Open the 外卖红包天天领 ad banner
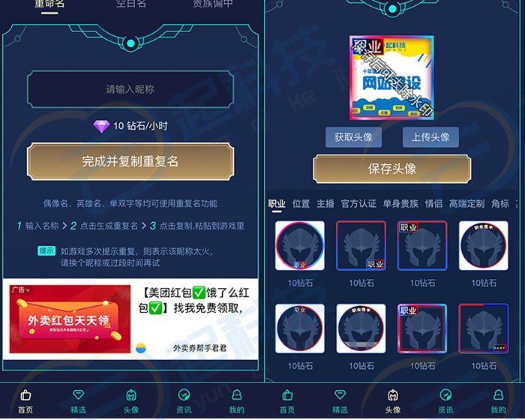525x420 pixels. pyautogui.click(x=70, y=319)
